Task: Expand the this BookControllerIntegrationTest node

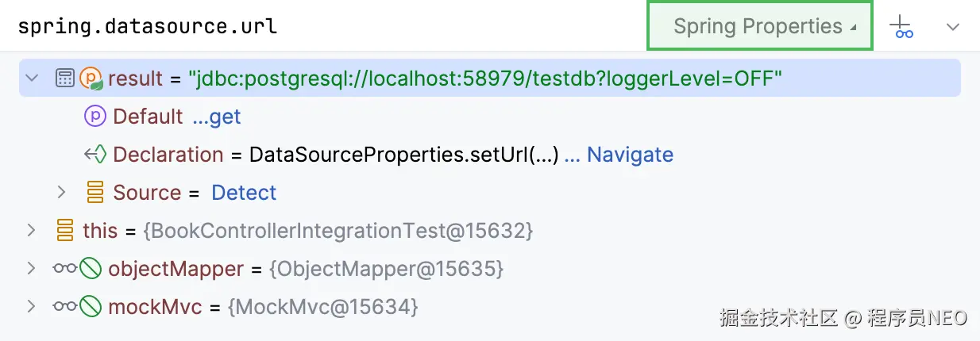Action: click(31, 231)
